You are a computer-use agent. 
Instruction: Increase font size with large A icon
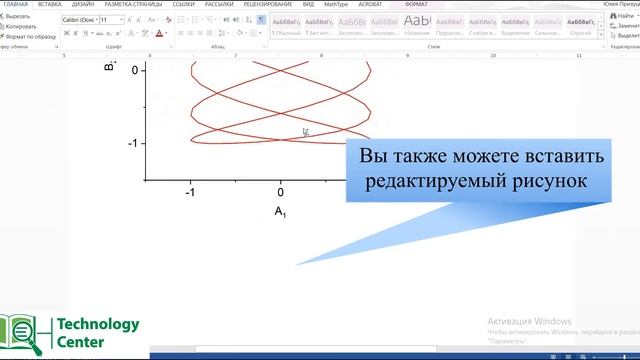click(129, 20)
